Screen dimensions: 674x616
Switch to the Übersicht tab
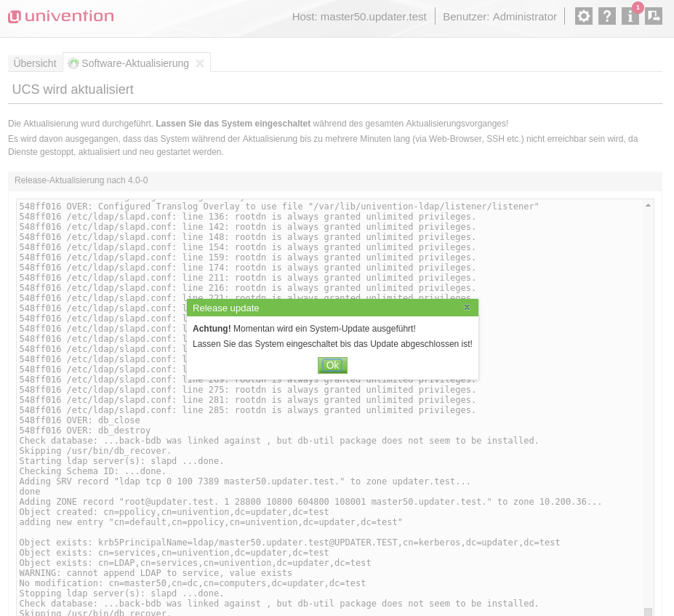point(35,63)
